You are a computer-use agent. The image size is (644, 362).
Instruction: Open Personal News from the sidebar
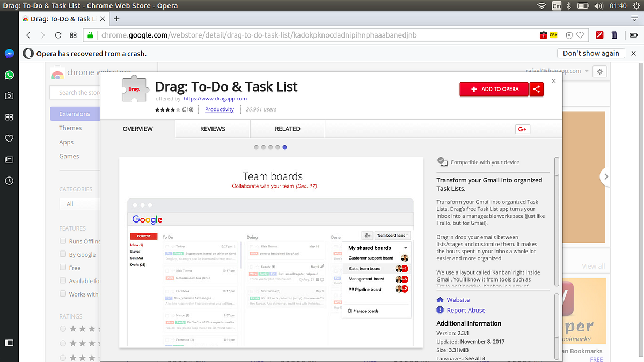point(9,159)
